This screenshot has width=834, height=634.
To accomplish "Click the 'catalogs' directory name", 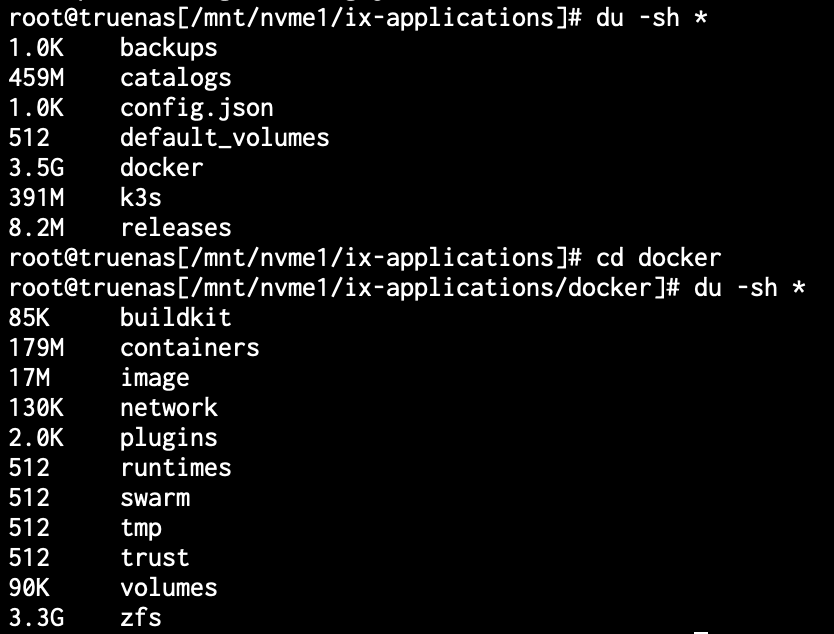I will tap(176, 78).
